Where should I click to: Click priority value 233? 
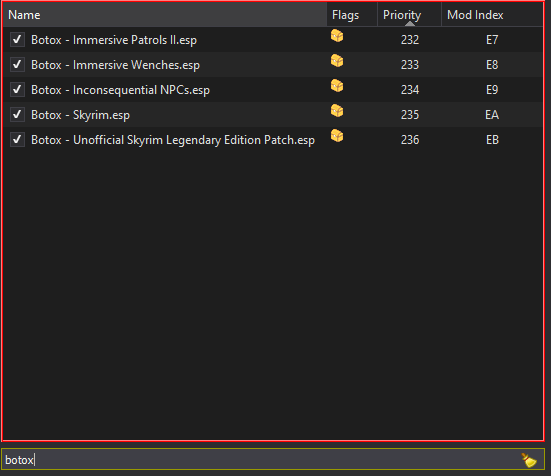pyautogui.click(x=410, y=65)
